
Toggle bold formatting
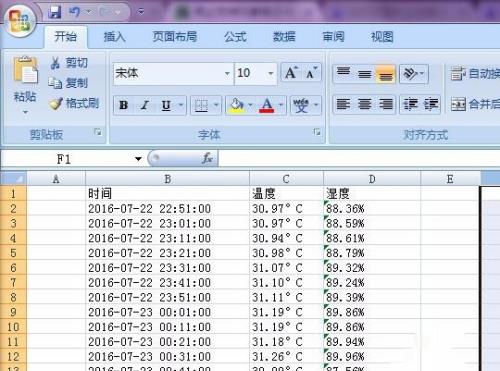tap(124, 105)
